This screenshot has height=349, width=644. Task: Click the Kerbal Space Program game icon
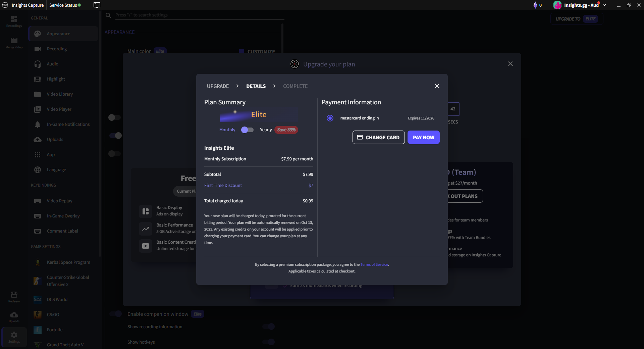[38, 262]
